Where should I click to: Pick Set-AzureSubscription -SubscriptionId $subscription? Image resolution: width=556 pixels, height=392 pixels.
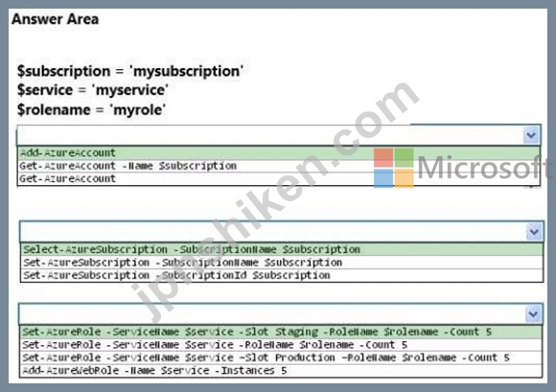click(x=282, y=275)
